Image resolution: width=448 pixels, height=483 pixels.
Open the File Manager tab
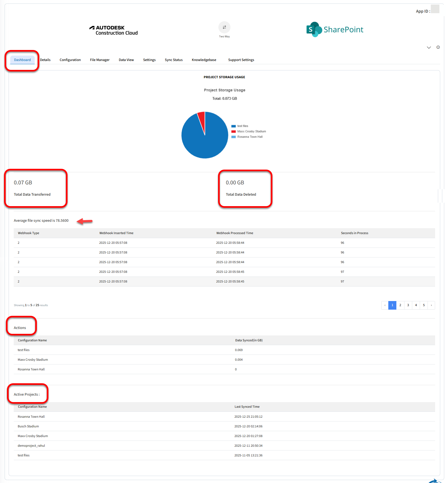point(99,60)
